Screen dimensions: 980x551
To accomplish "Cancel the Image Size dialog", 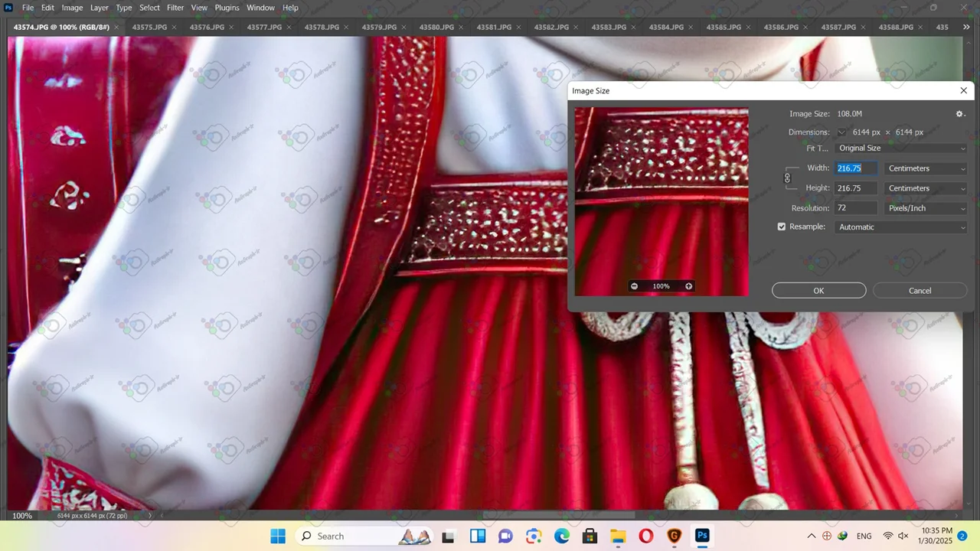I will click(920, 291).
